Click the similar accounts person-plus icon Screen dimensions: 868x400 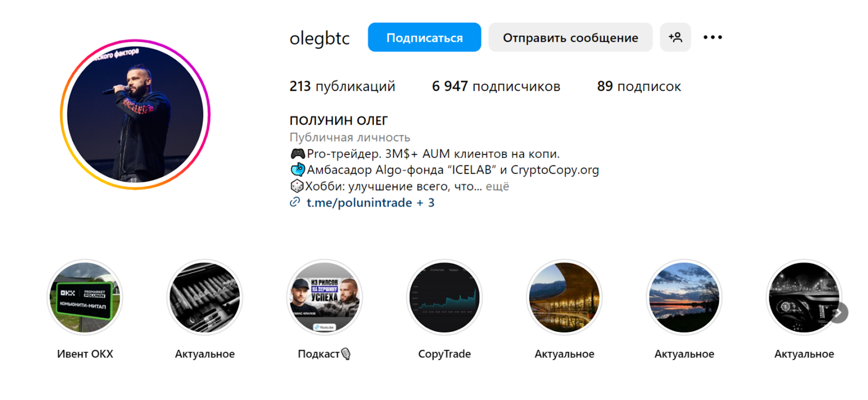675,37
